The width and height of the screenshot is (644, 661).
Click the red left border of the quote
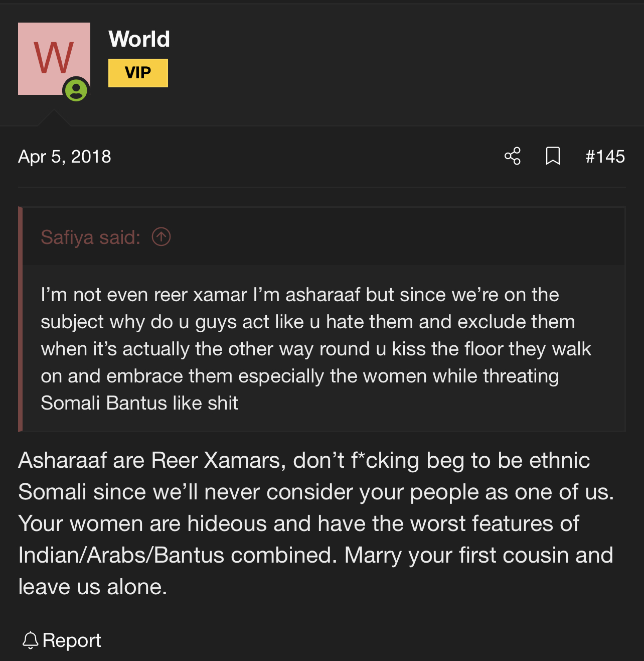coord(21,319)
